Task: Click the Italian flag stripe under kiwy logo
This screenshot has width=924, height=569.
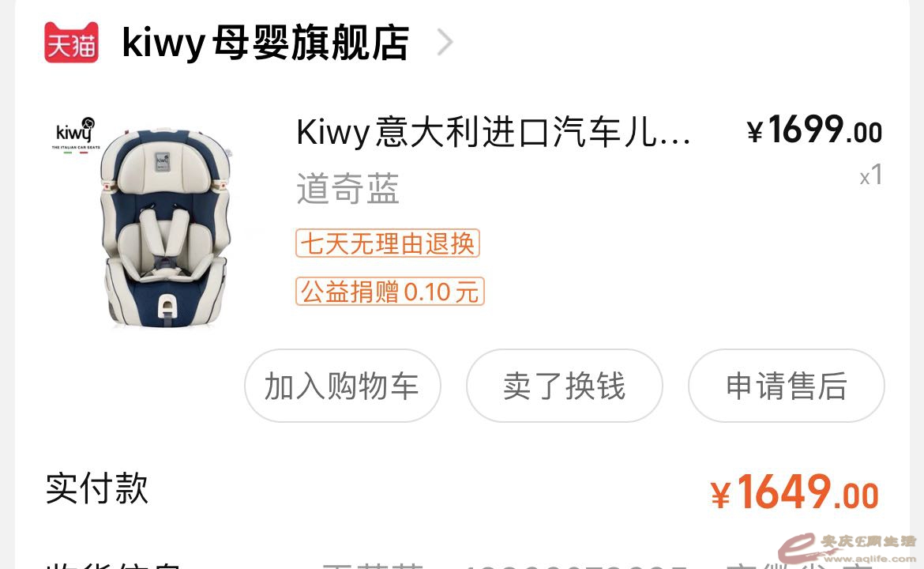Action: tap(76, 153)
